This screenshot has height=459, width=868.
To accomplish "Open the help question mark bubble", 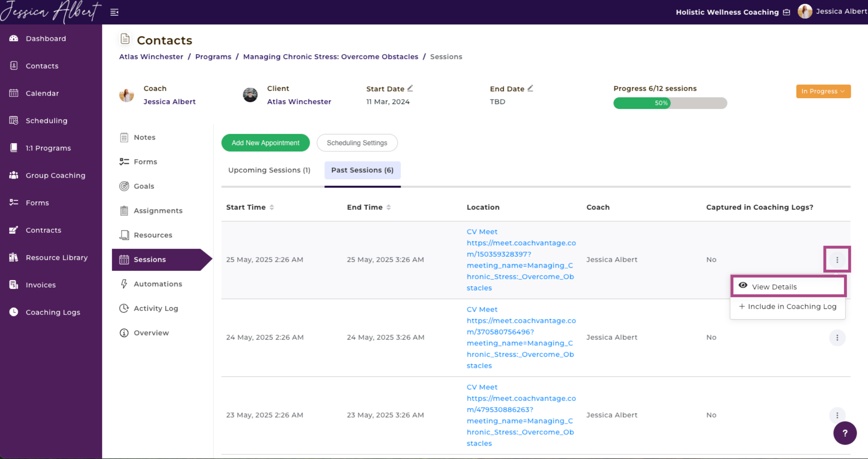I will pos(845,433).
